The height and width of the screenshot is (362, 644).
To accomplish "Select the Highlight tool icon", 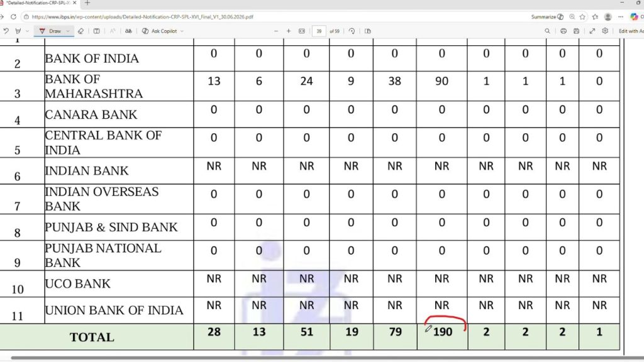I will click(x=18, y=31).
